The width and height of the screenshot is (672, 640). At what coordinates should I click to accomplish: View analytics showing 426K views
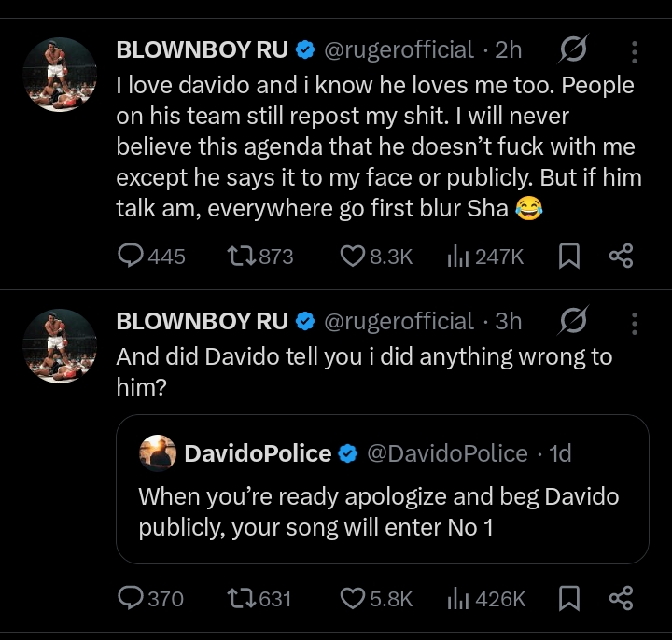pyautogui.click(x=457, y=598)
